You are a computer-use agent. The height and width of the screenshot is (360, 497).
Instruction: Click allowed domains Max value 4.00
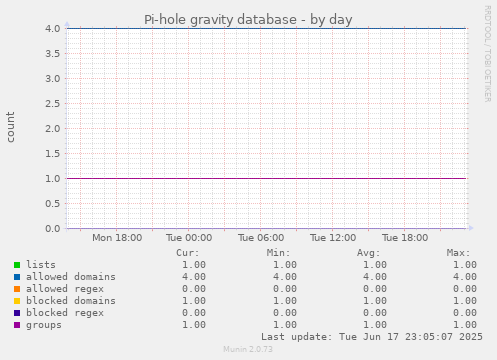[465, 277]
